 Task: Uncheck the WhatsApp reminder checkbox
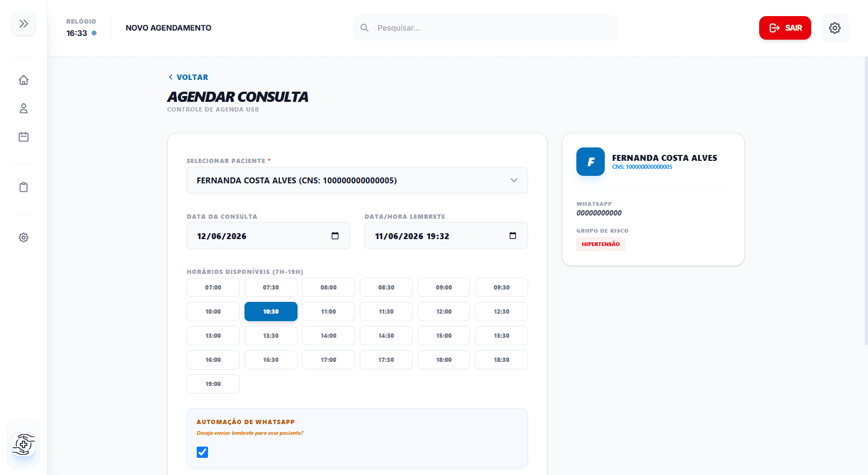pos(202,452)
